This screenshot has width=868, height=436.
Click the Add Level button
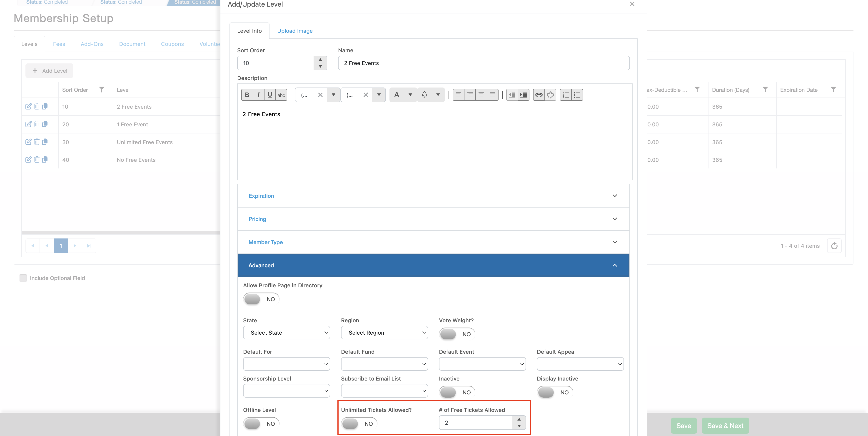point(50,71)
